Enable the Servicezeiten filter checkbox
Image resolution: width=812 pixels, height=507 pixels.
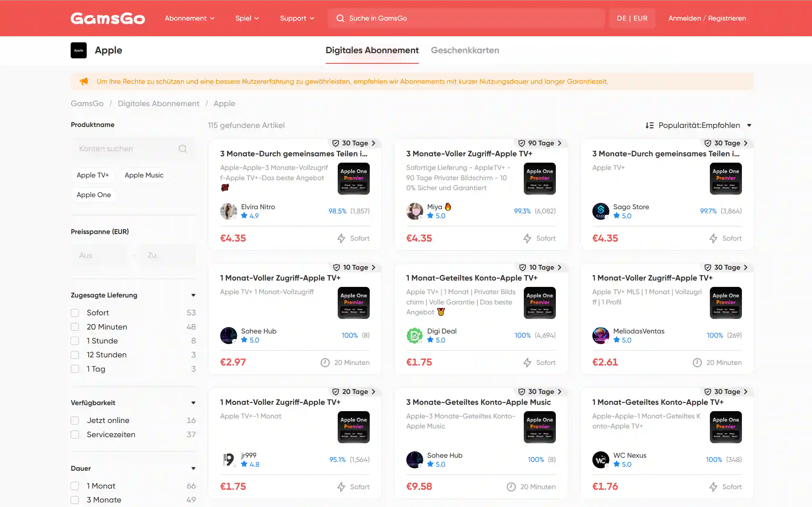click(75, 434)
